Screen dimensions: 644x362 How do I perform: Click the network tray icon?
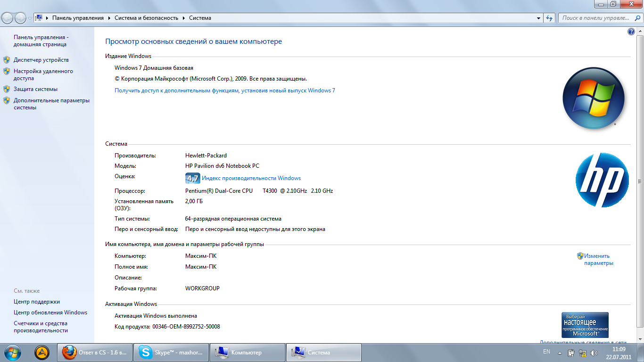coord(582,353)
